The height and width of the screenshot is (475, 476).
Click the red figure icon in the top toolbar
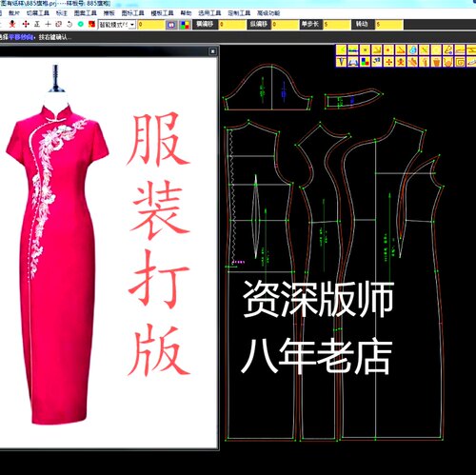12,24
